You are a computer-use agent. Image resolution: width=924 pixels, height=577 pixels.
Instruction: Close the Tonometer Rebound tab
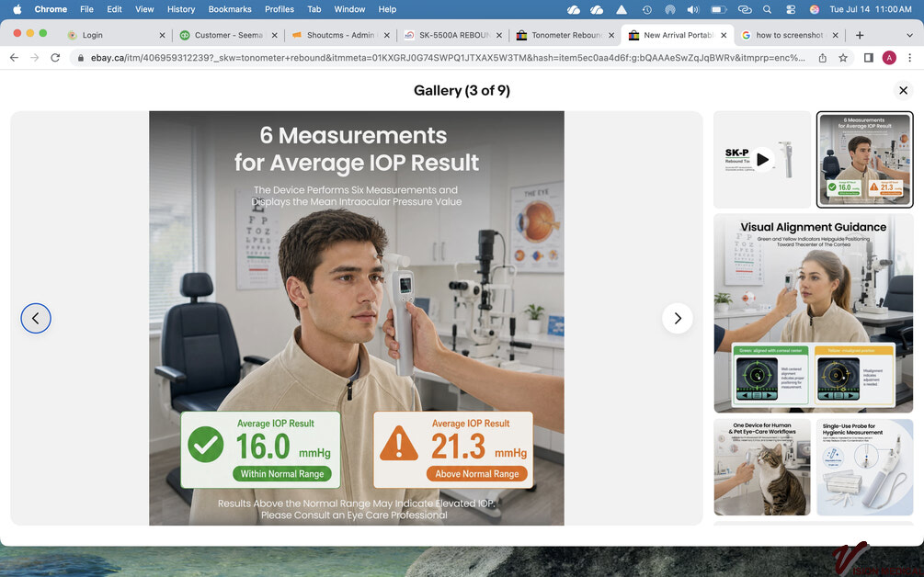pyautogui.click(x=611, y=35)
